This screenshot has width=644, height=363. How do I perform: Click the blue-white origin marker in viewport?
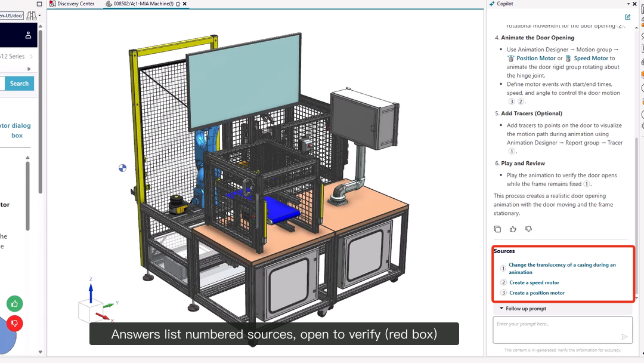122,168
